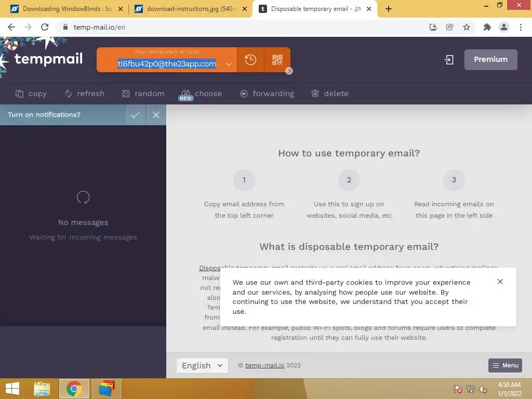The width and height of the screenshot is (532, 399).
Task: Go forward in browser history
Action: 28,27
